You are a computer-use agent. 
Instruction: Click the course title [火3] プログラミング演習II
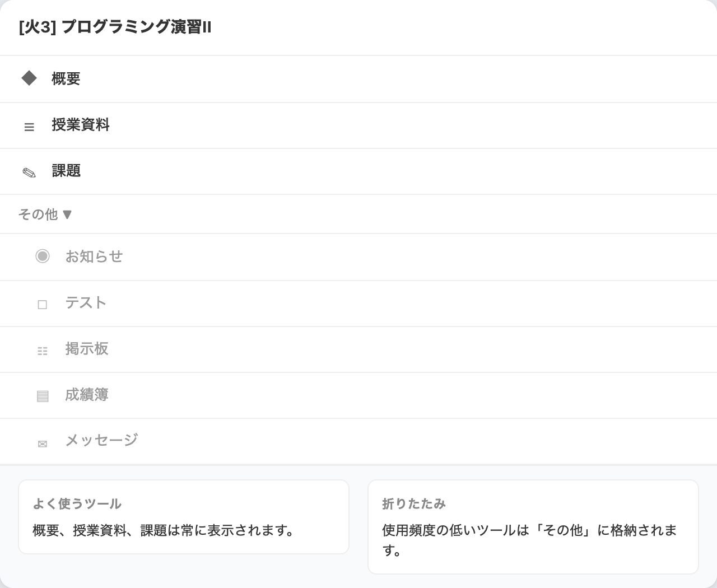coord(114,24)
